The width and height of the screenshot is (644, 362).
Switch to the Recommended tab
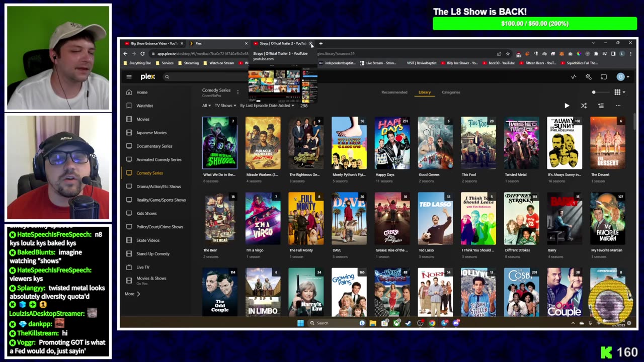point(394,92)
